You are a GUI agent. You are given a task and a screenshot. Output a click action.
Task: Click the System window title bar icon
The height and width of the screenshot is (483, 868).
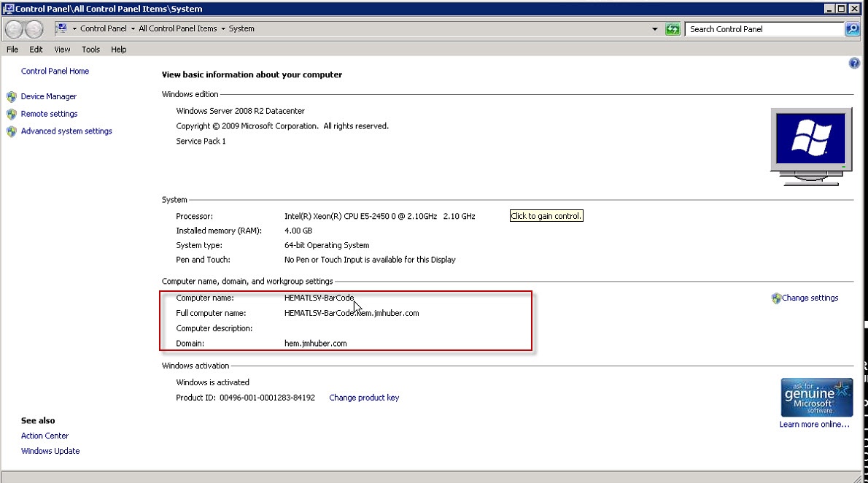coord(8,8)
